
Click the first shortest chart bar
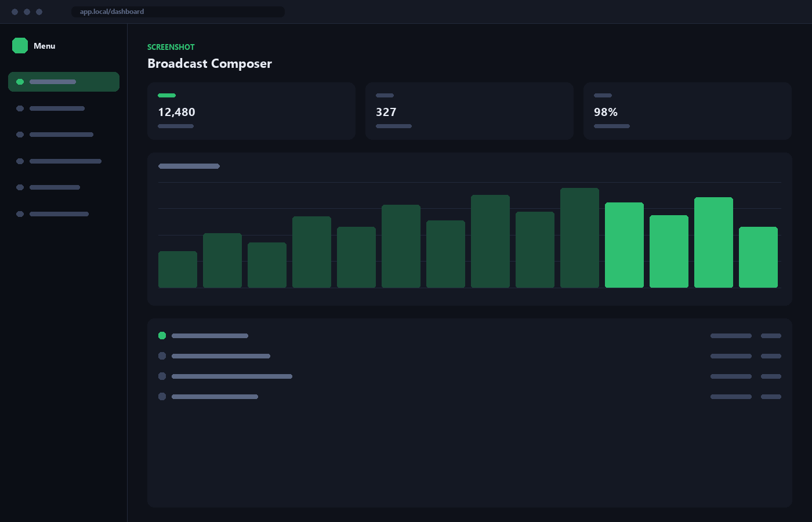pyautogui.click(x=177, y=269)
